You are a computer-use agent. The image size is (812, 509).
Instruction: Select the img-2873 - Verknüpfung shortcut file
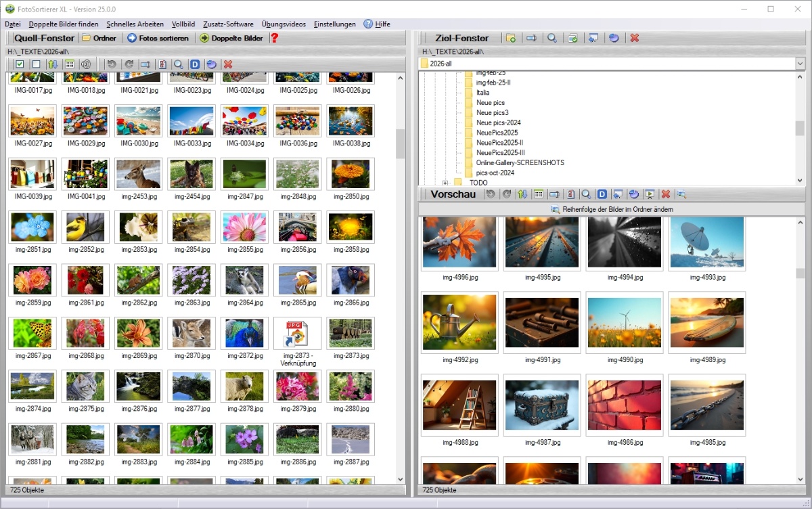[x=298, y=333]
